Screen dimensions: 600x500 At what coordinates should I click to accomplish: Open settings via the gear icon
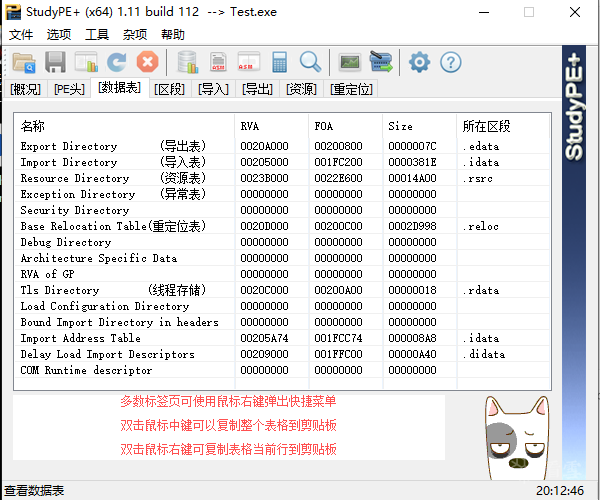419,62
